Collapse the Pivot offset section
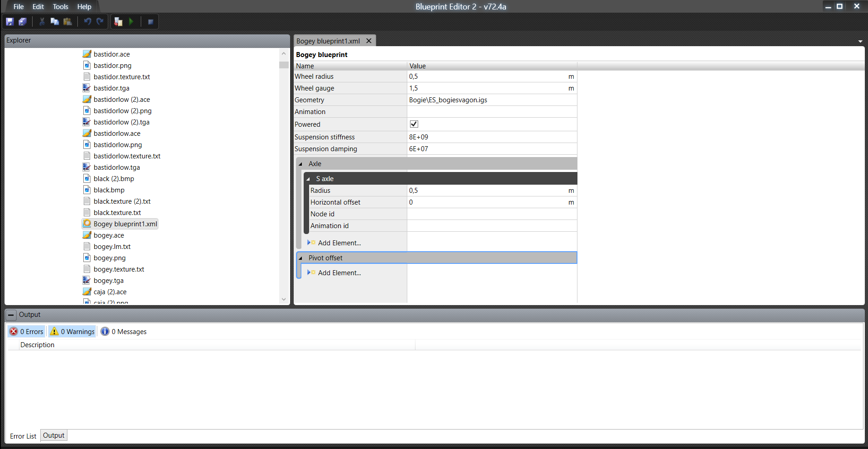 (x=300, y=258)
